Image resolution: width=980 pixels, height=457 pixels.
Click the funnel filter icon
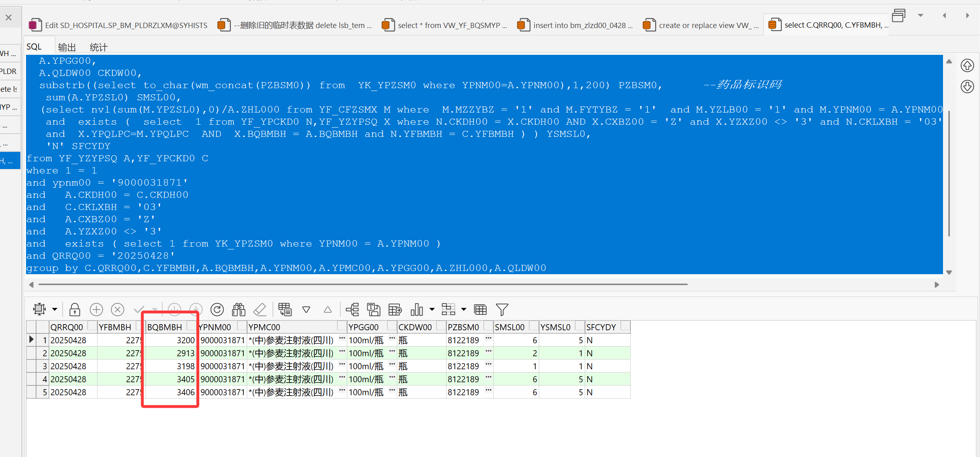pyautogui.click(x=502, y=310)
